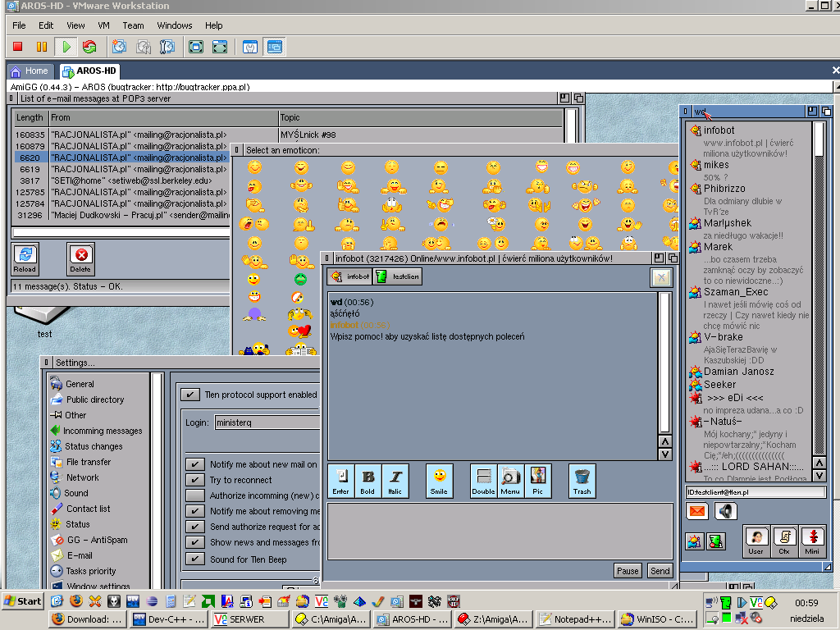Select General in Settings list

point(80,384)
